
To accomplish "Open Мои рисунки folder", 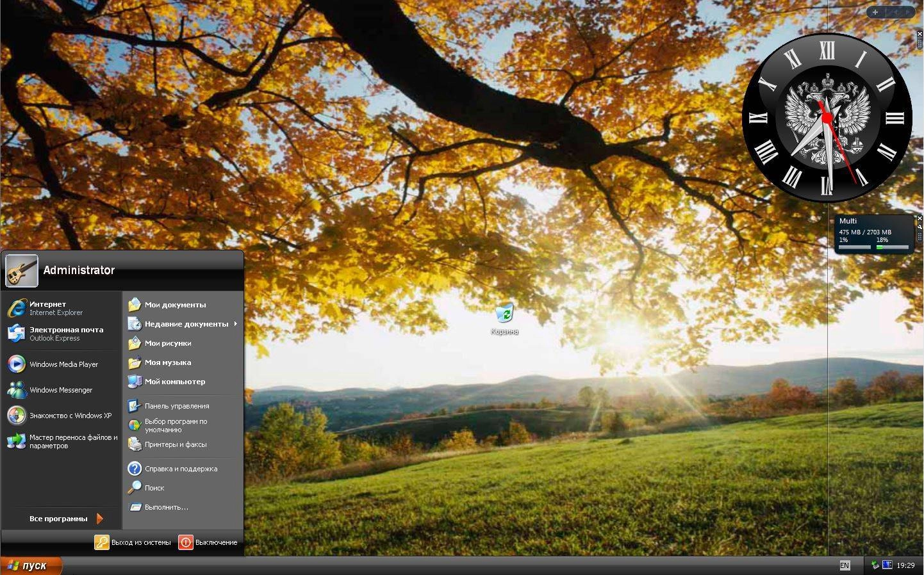I will [183, 343].
